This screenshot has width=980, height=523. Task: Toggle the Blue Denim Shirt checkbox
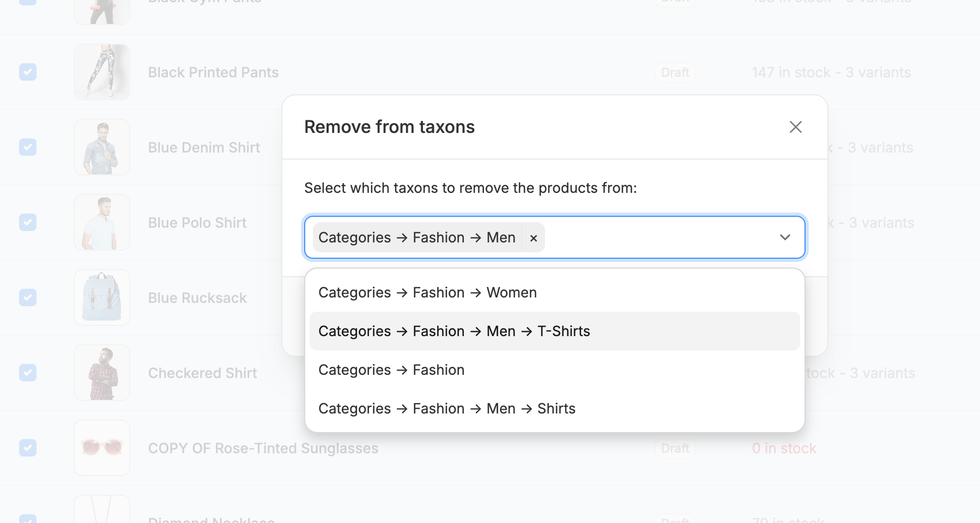[x=28, y=147]
